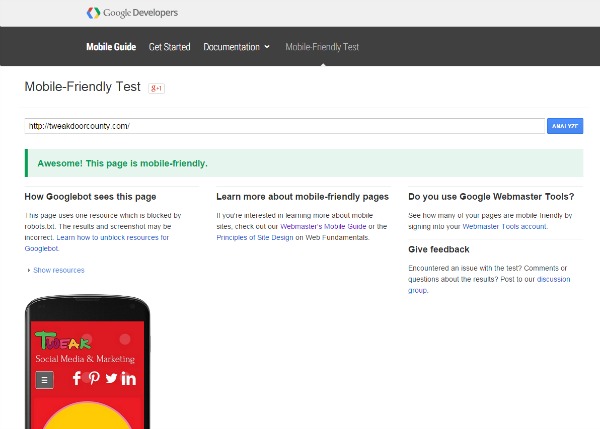The image size is (600, 429).
Task: Open Webmaster's Mobile Guide link
Action: (323, 227)
